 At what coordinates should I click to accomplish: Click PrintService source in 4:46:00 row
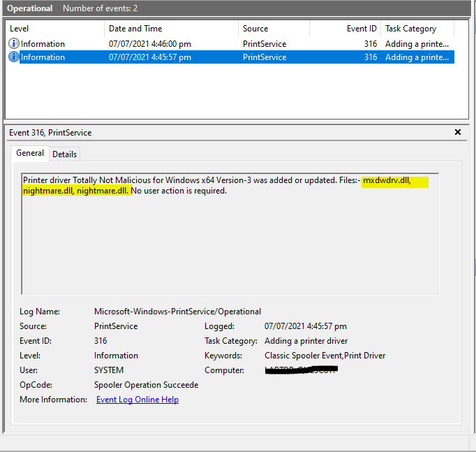(265, 44)
